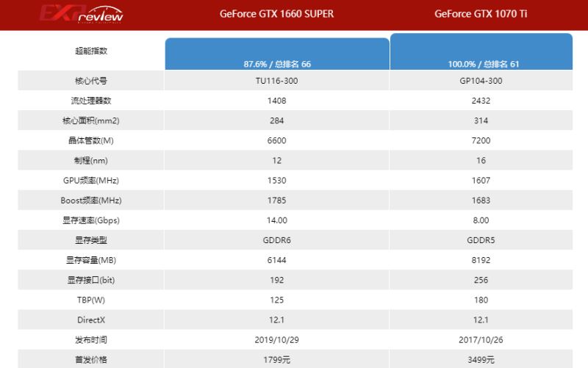Viewport: 588px width, 368px height.
Task: Click the 87.6% performance index bar
Action: pyautogui.click(x=276, y=54)
